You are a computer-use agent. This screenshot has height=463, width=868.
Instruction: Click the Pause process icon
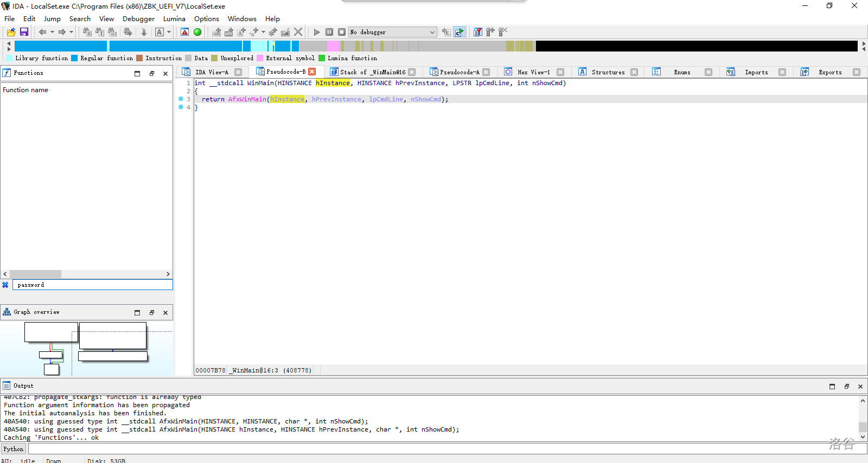(x=329, y=32)
